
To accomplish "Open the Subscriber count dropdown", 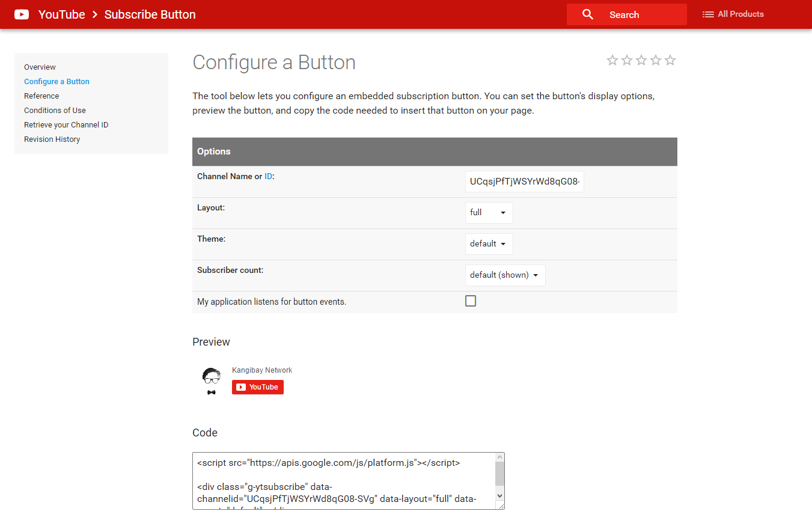I will pyautogui.click(x=505, y=275).
